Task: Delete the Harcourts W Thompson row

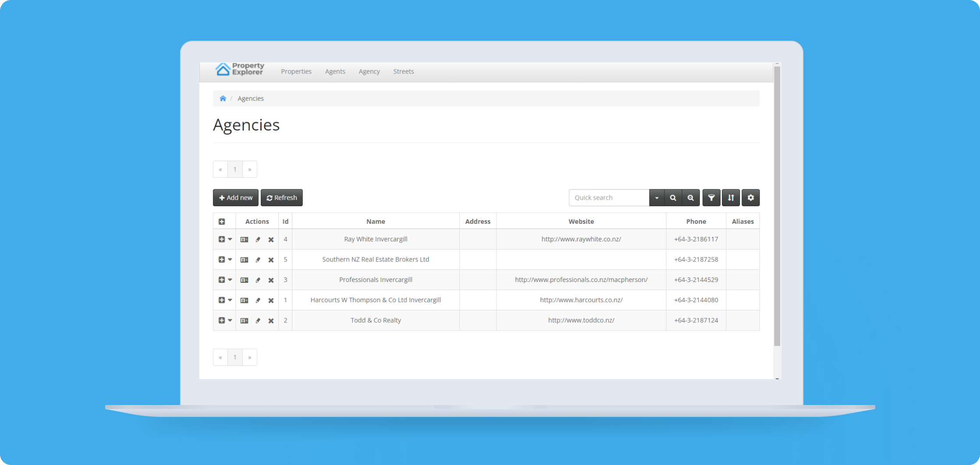Action: pyautogui.click(x=271, y=300)
